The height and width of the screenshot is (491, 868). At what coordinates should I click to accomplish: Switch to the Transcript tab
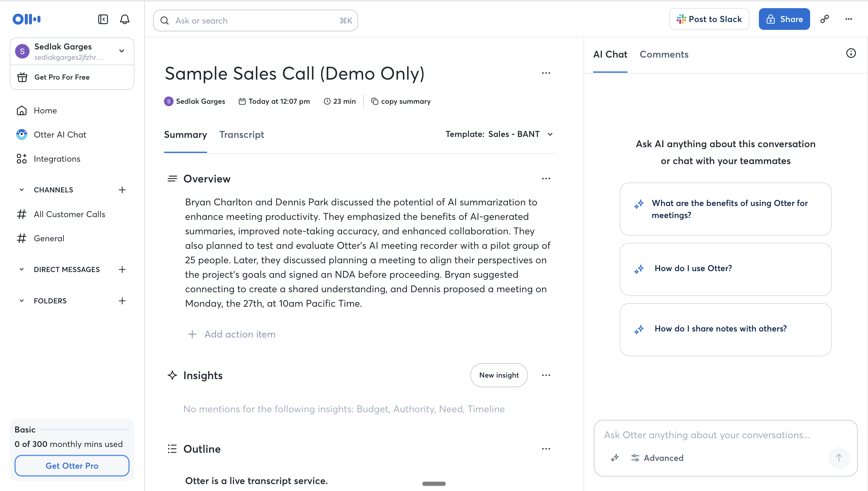[x=242, y=135]
